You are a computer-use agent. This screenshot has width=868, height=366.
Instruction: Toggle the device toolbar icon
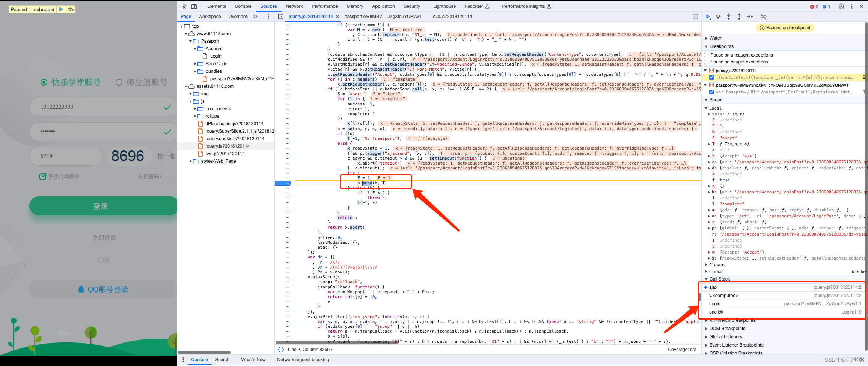194,6
